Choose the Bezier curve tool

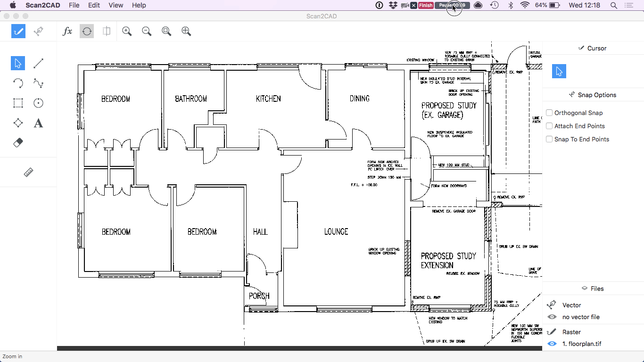[x=38, y=83]
